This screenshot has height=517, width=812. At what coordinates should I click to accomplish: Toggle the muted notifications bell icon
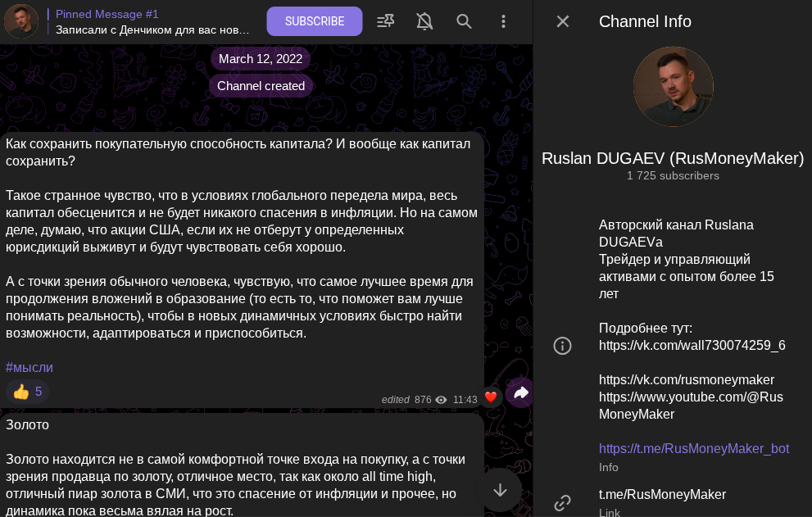point(424,21)
